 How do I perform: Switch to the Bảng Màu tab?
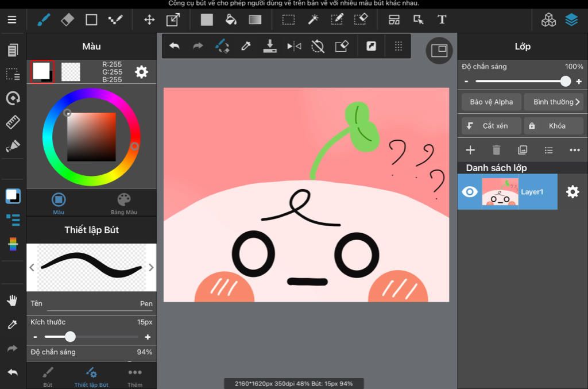point(123,203)
